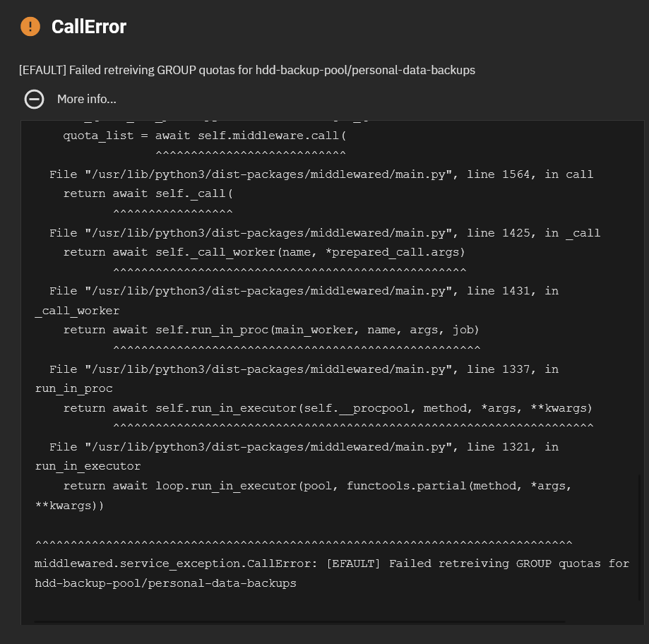649x644 pixels.
Task: Click the EFAULT Failed retreiving GROUP quotas message
Action: click(x=247, y=71)
